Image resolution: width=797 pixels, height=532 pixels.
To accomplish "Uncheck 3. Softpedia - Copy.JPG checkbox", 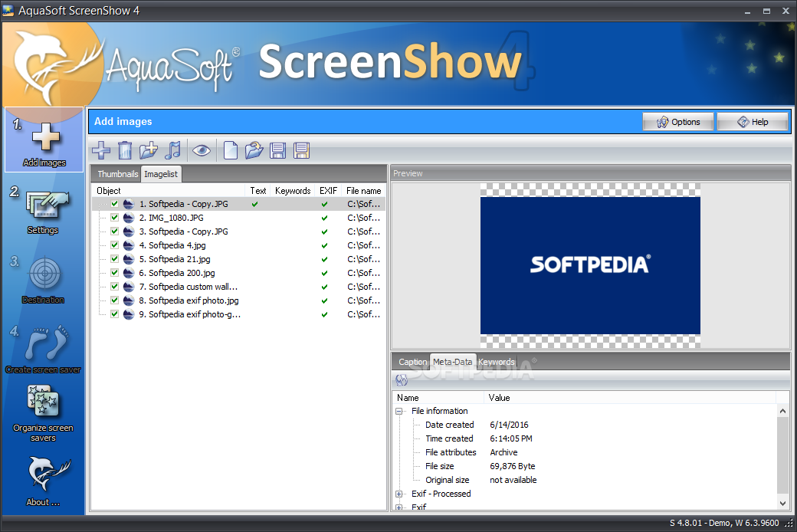I will (114, 232).
